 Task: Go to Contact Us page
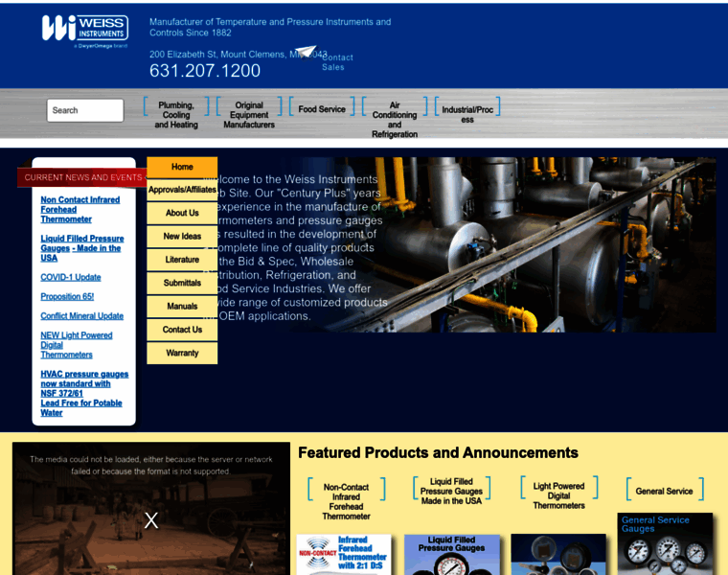coord(182,330)
